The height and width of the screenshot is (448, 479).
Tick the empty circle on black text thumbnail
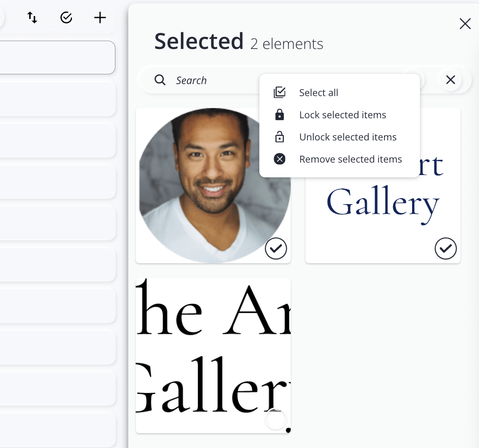pyautogui.click(x=276, y=419)
